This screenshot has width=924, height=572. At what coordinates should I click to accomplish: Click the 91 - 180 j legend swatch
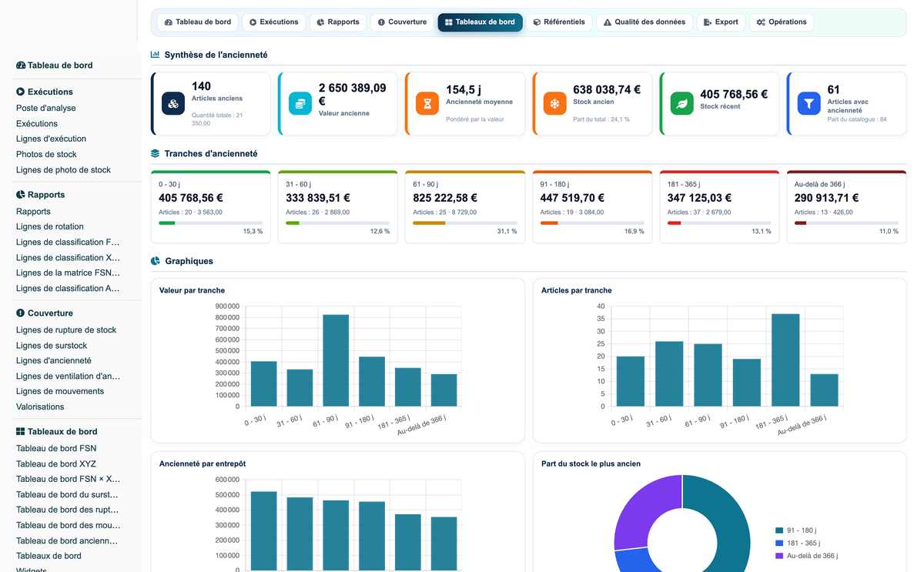[779, 530]
